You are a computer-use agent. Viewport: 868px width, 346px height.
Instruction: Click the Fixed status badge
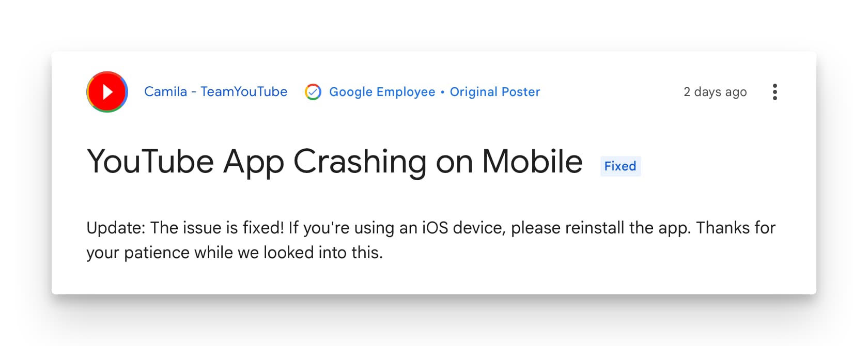(x=620, y=166)
